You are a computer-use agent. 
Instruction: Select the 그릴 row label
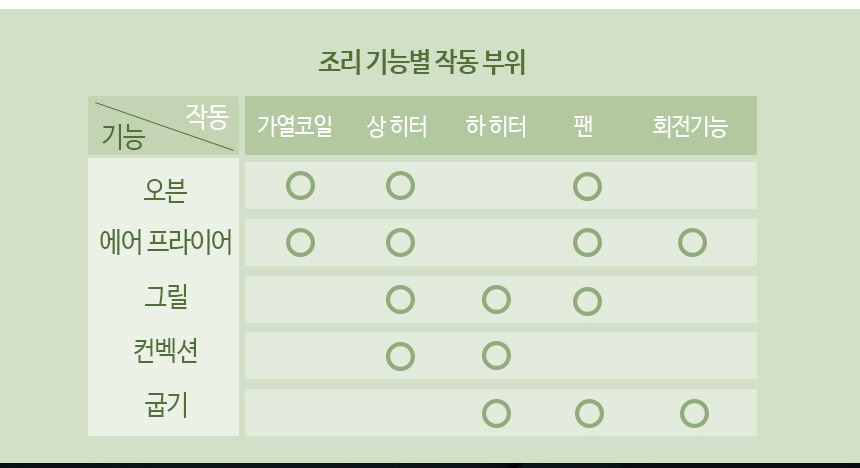[165, 297]
